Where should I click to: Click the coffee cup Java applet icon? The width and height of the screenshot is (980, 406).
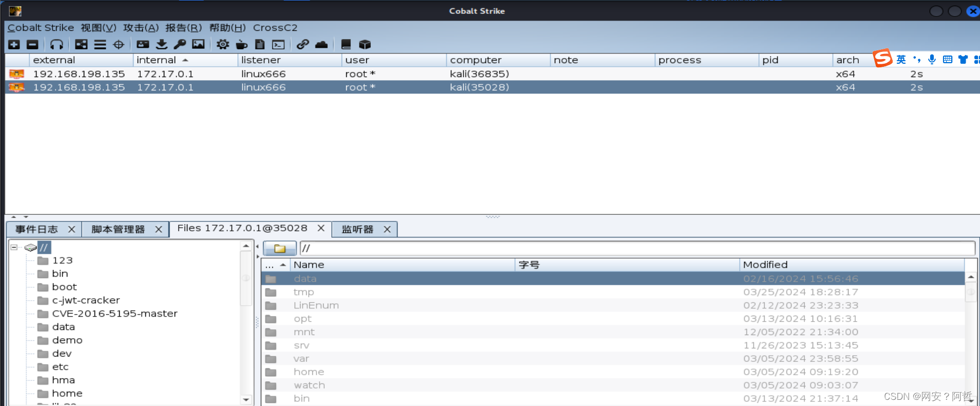tap(241, 45)
